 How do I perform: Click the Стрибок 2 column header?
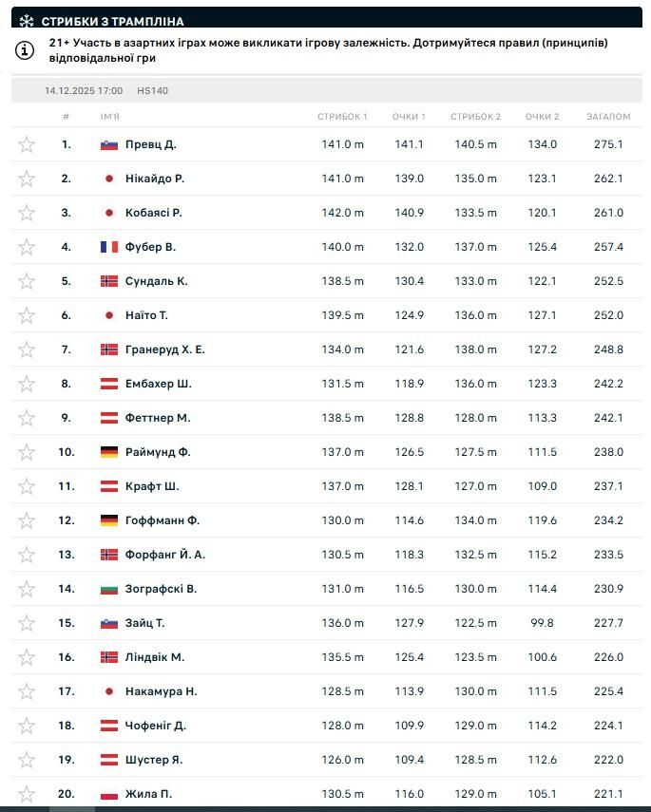click(x=475, y=117)
